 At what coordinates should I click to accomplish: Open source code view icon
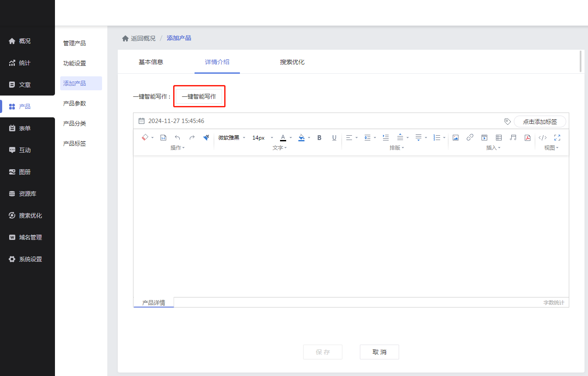pyautogui.click(x=542, y=137)
